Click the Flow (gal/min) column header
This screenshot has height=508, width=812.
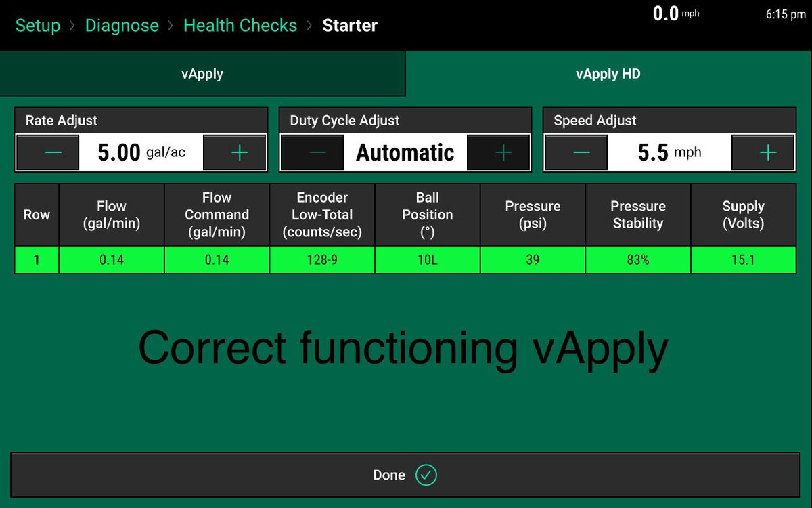pos(112,215)
